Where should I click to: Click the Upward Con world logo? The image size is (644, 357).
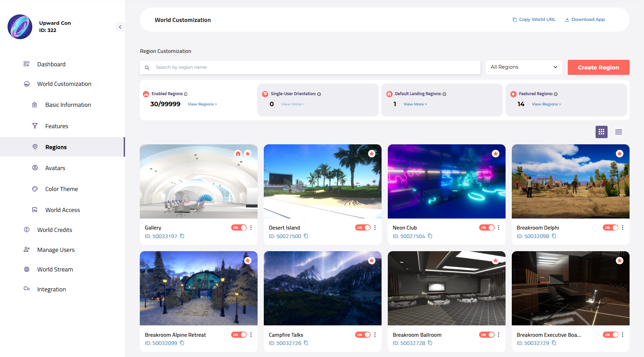pos(20,27)
